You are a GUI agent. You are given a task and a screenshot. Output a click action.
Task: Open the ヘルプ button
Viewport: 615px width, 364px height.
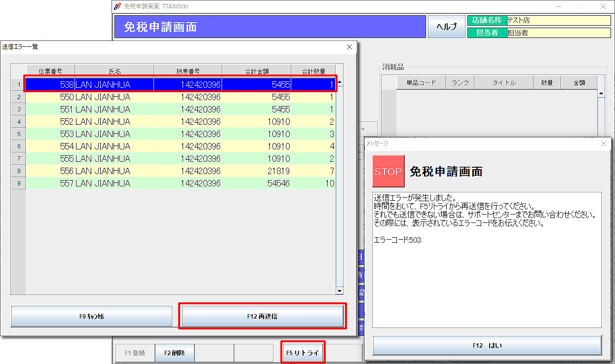pos(446,27)
